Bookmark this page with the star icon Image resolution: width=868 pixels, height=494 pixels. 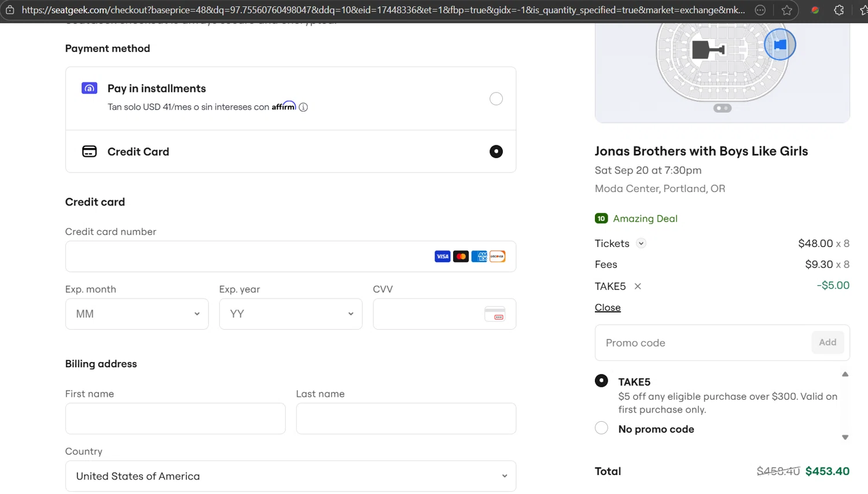787,10
